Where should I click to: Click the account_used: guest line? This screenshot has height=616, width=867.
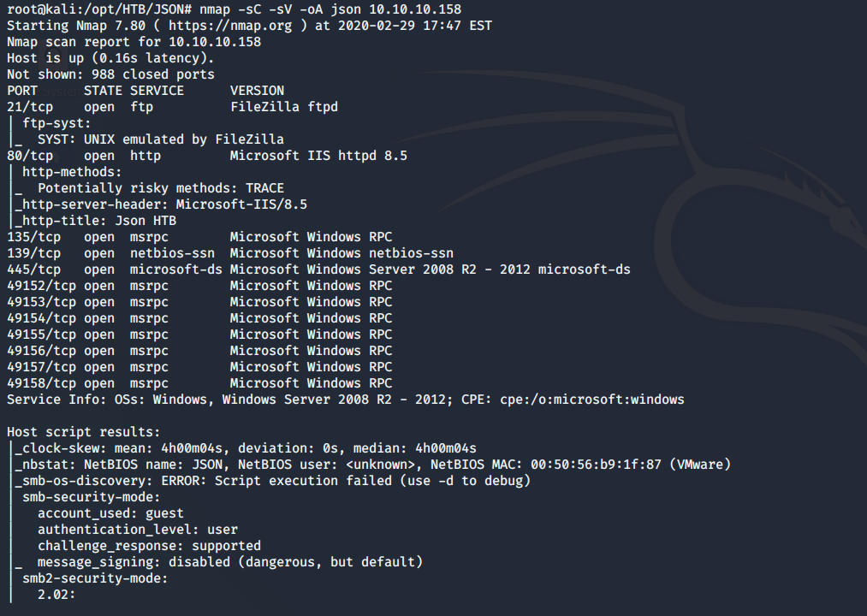point(110,513)
